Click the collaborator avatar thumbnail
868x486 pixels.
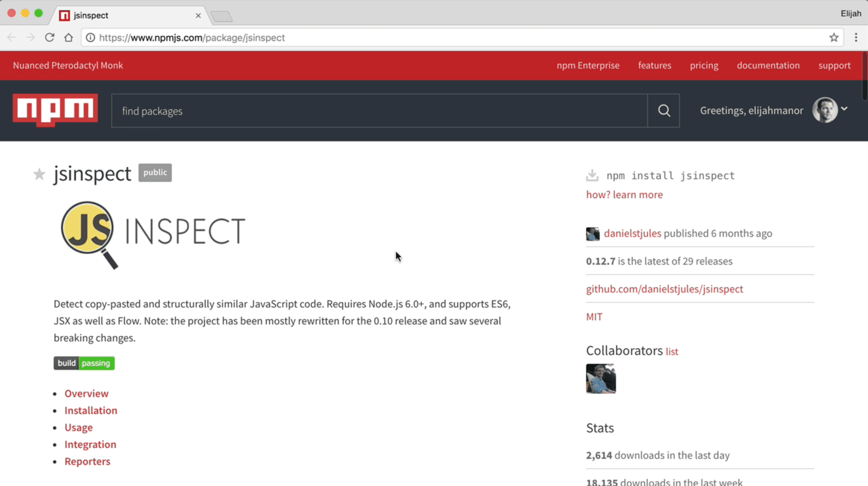point(600,379)
